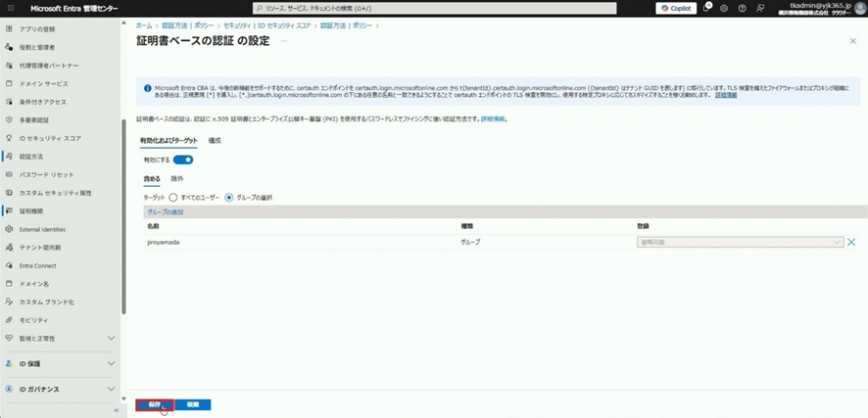
Task: Toggle the 有効にする switch
Action: (183, 160)
